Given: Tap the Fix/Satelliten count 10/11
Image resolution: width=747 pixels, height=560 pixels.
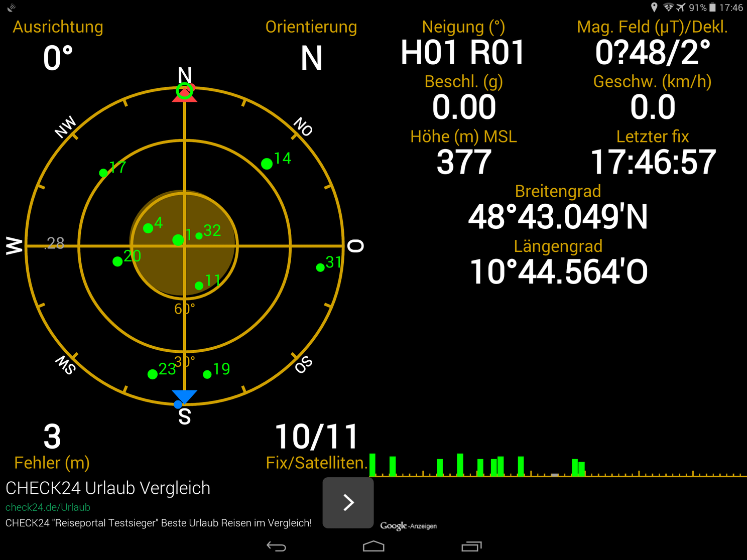Looking at the screenshot, I should pos(317,437).
